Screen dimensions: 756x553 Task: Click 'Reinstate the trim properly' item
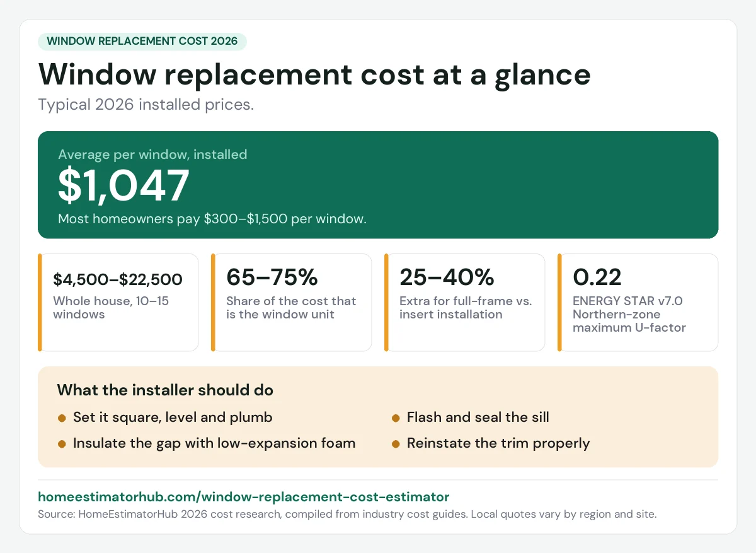pos(498,443)
